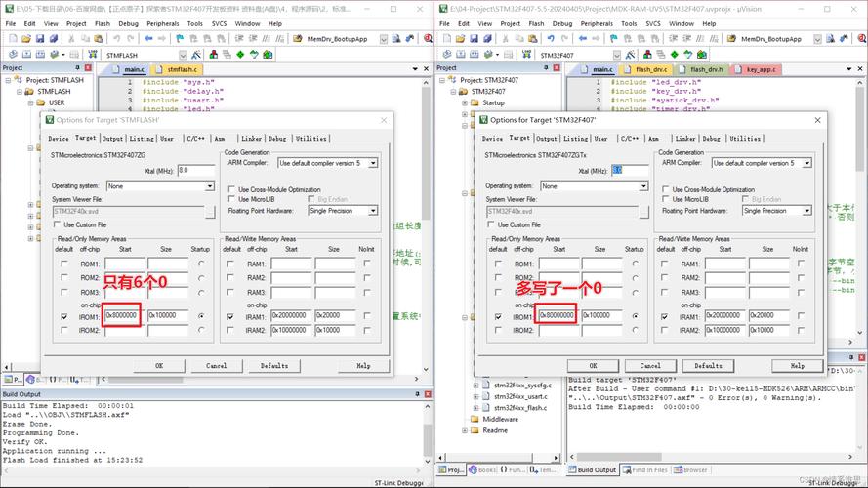Click Navigate Backwards arrow in the STMFLASH window

pyautogui.click(x=148, y=39)
